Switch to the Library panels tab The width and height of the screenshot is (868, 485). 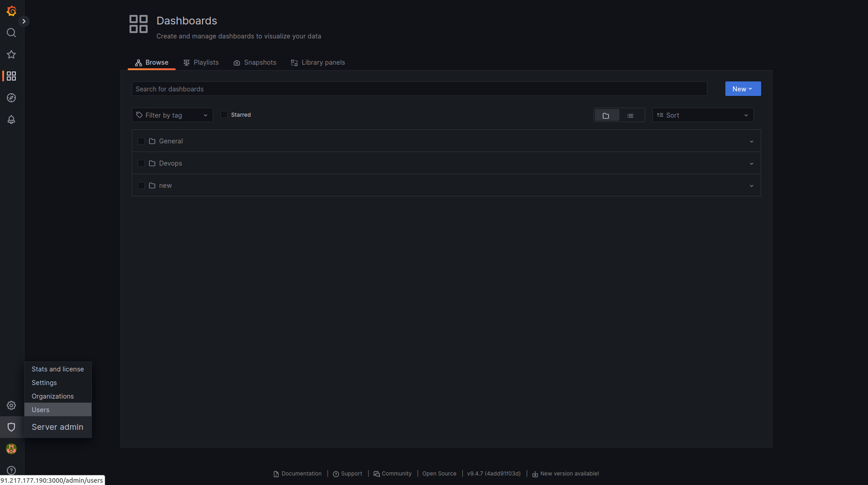[x=318, y=62]
